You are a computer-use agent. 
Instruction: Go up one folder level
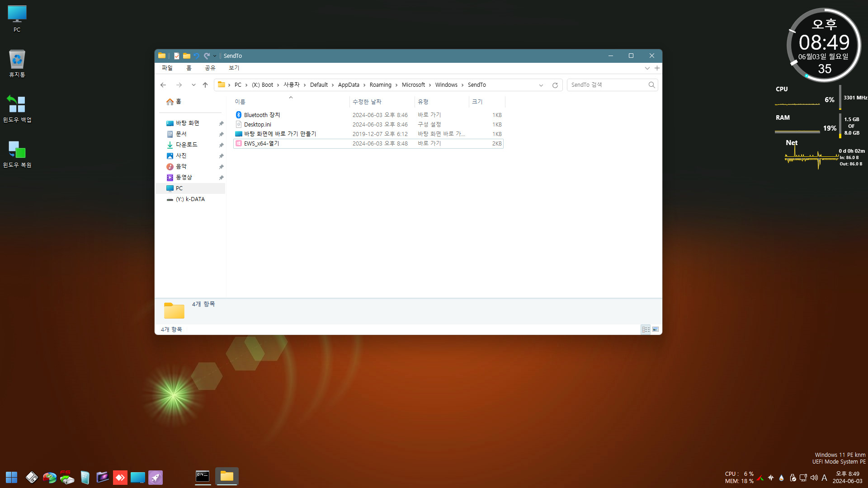(205, 85)
